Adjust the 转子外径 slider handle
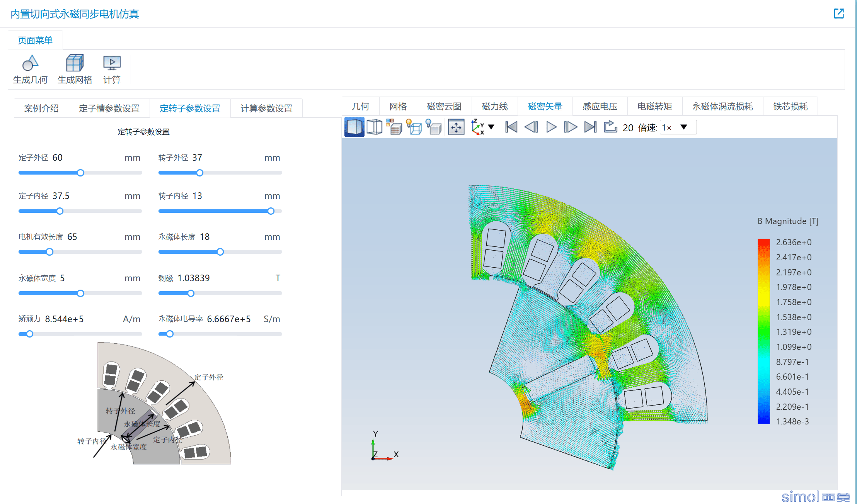 pyautogui.click(x=199, y=173)
